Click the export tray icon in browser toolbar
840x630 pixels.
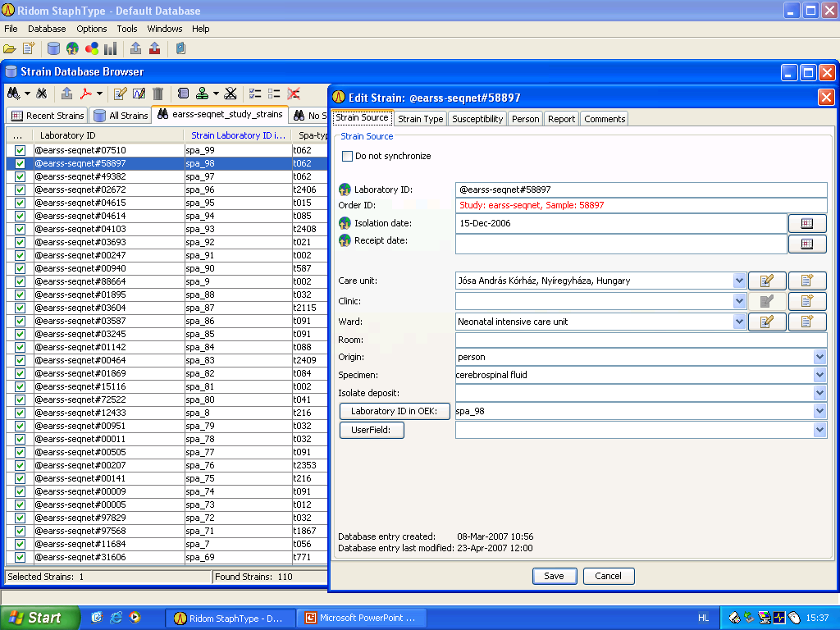(x=66, y=94)
